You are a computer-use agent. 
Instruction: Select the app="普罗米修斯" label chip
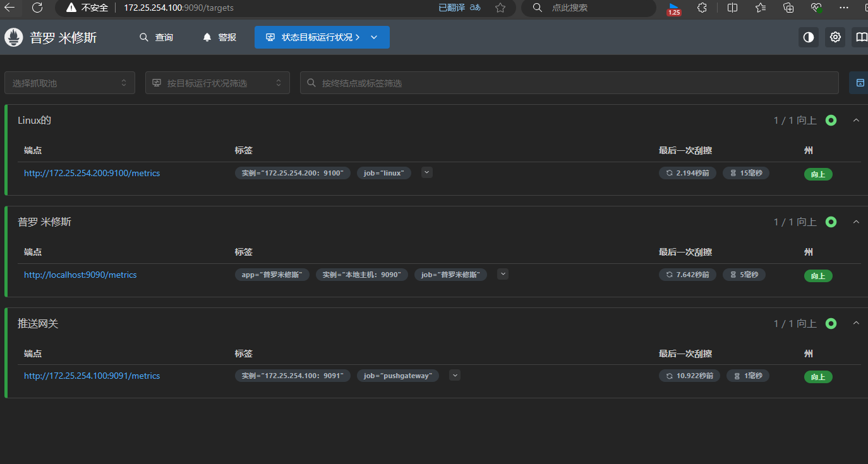coord(272,275)
